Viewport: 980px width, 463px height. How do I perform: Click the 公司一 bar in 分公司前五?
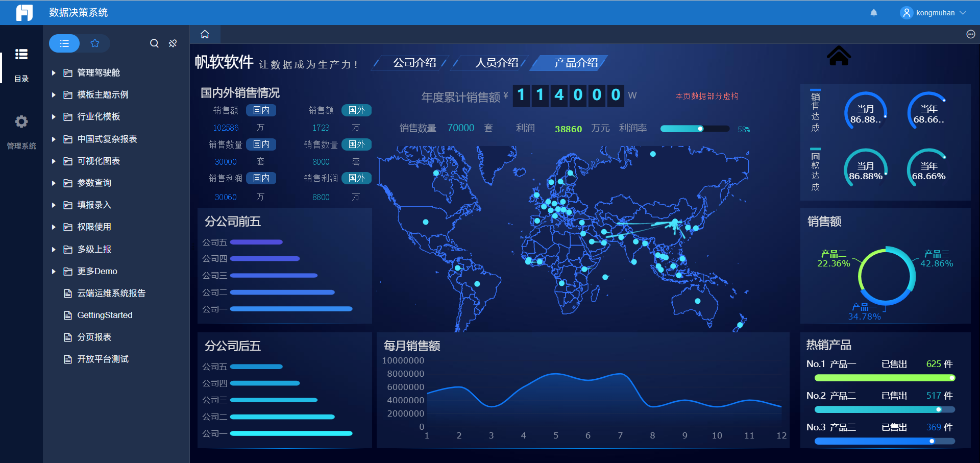tap(291, 309)
